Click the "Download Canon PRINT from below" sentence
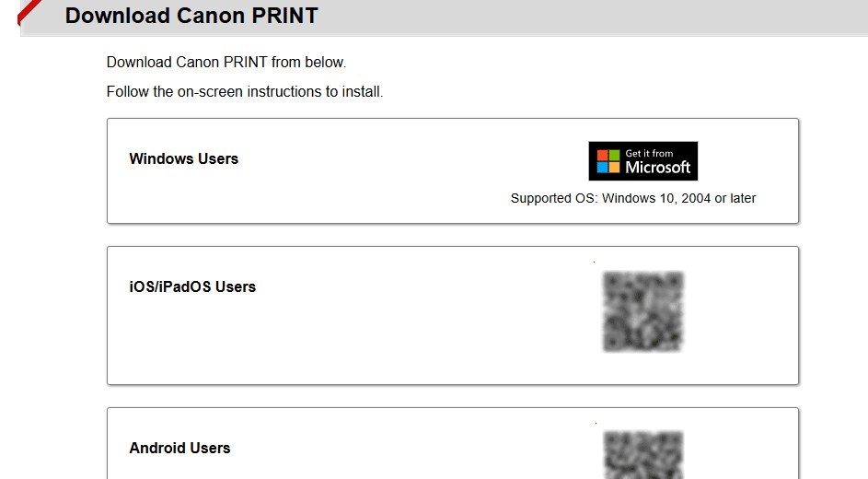 click(x=226, y=63)
